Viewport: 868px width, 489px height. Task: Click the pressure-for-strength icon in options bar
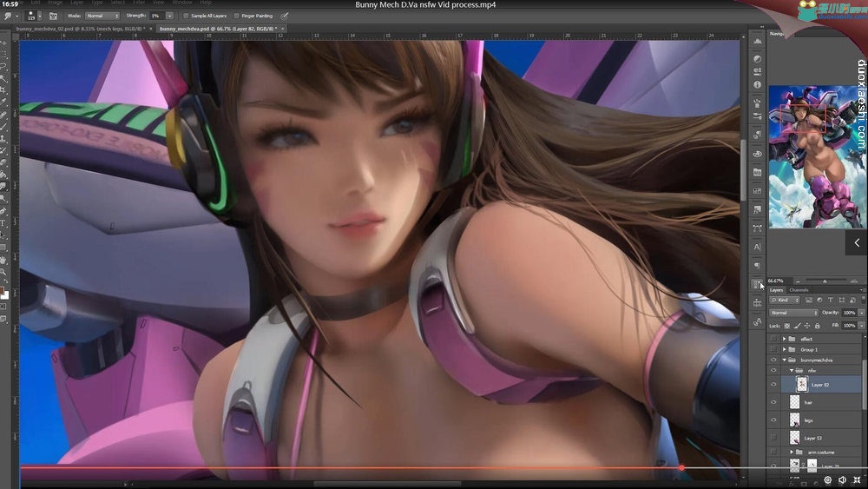point(285,16)
